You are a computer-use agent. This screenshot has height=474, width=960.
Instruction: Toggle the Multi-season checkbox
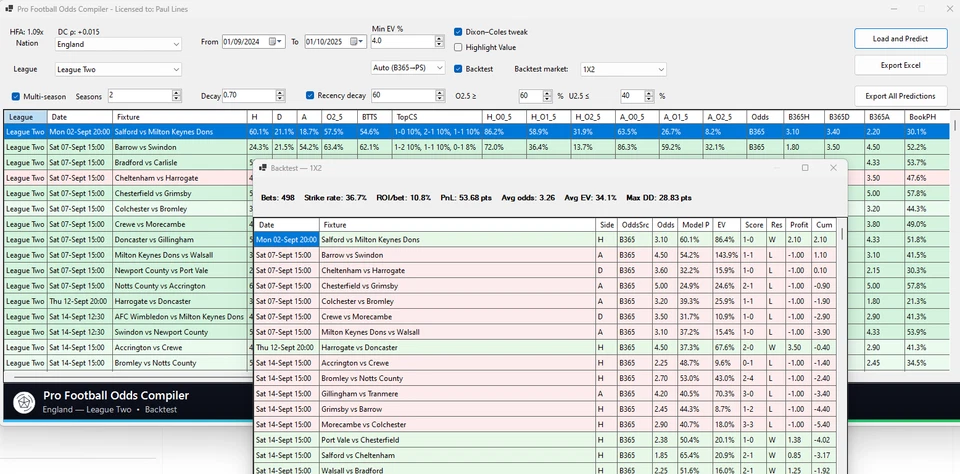pos(16,96)
